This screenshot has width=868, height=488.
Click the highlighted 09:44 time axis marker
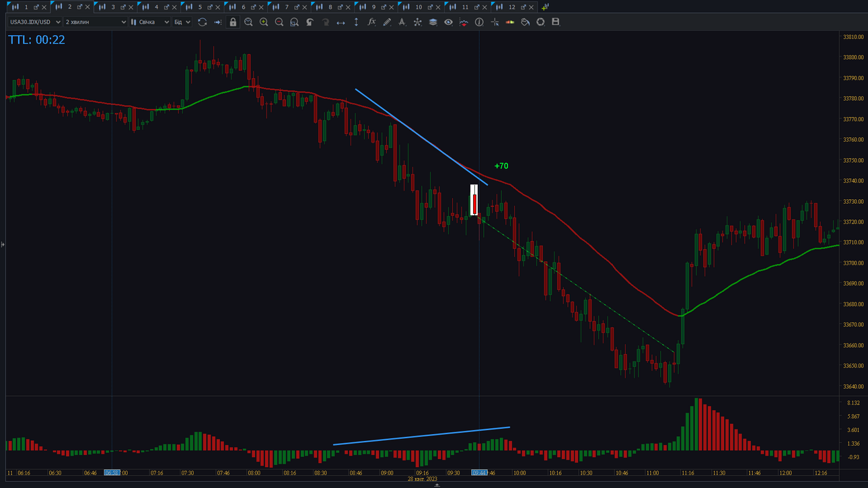click(x=479, y=473)
